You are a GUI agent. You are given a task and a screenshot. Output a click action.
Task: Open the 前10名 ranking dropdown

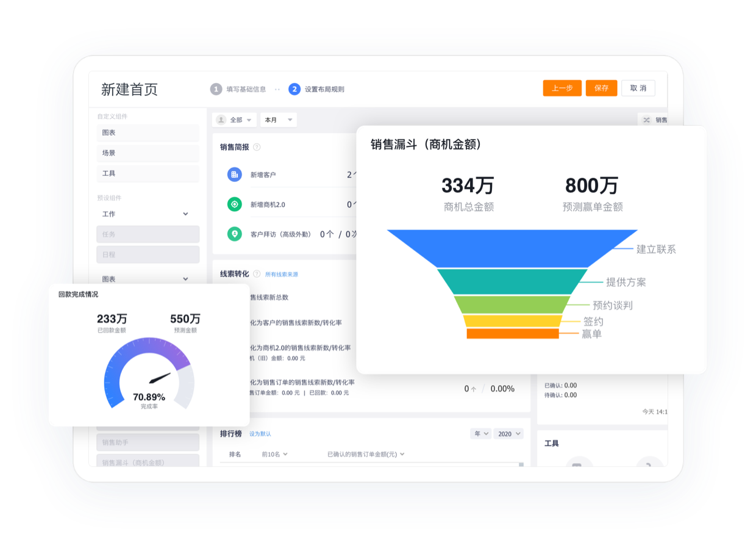click(273, 454)
